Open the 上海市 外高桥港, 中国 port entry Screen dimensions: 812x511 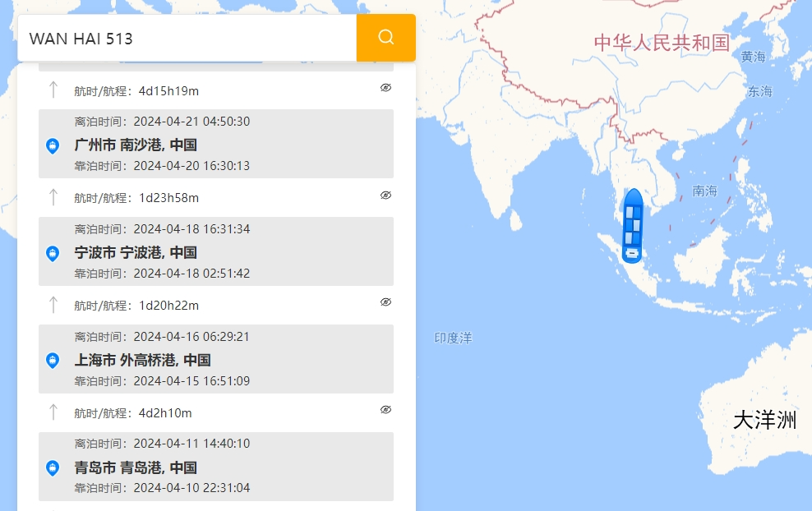pyautogui.click(x=216, y=359)
